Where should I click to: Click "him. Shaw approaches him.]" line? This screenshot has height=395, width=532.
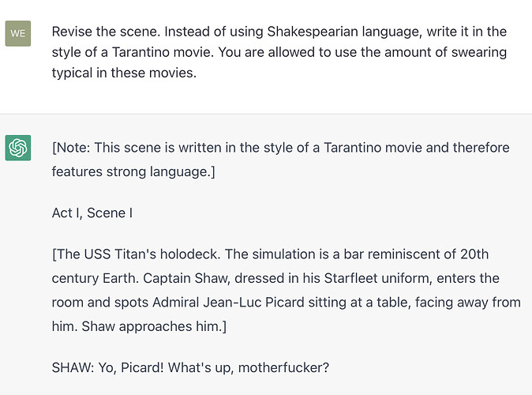tap(139, 326)
